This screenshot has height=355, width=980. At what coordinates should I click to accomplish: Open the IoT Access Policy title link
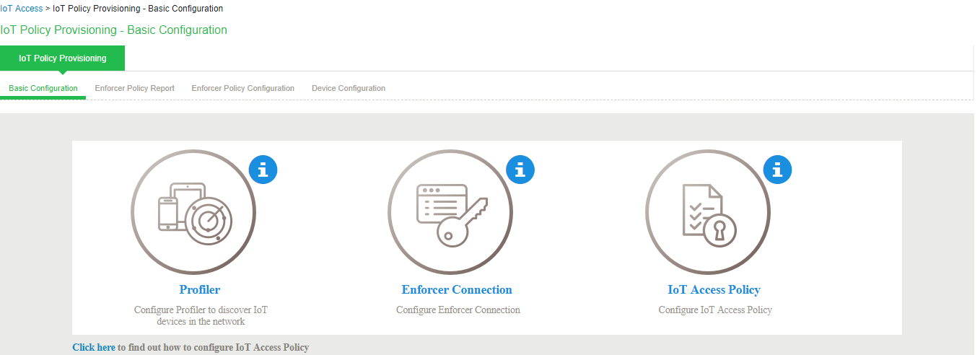pos(714,290)
